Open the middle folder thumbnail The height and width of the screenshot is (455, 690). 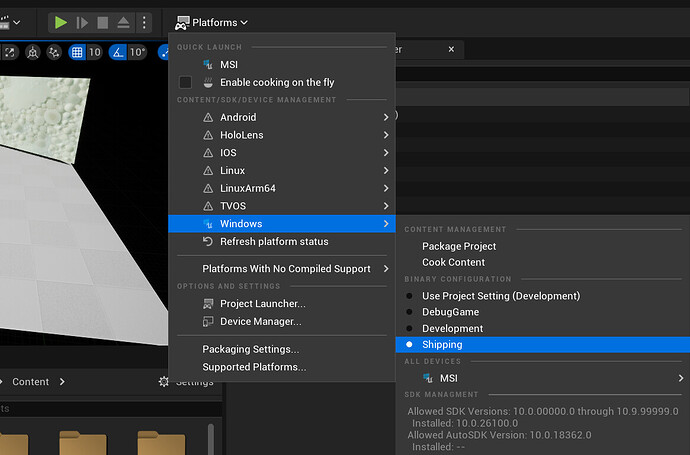83,443
